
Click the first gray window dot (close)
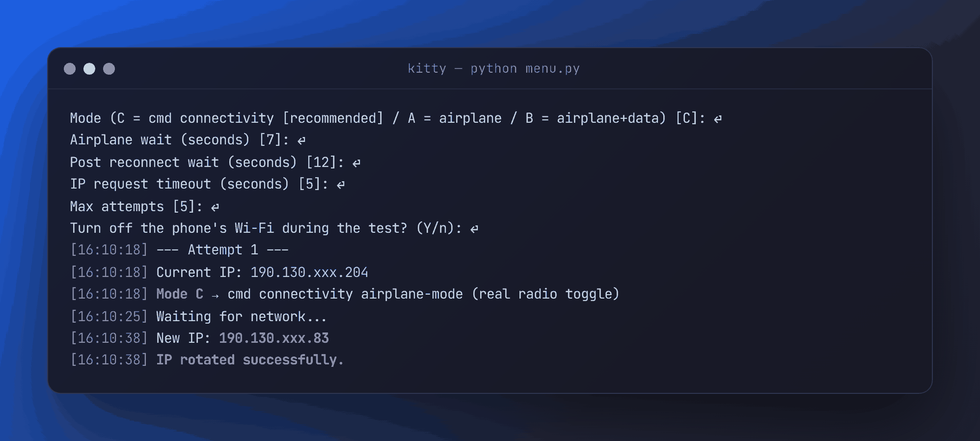pyautogui.click(x=70, y=69)
